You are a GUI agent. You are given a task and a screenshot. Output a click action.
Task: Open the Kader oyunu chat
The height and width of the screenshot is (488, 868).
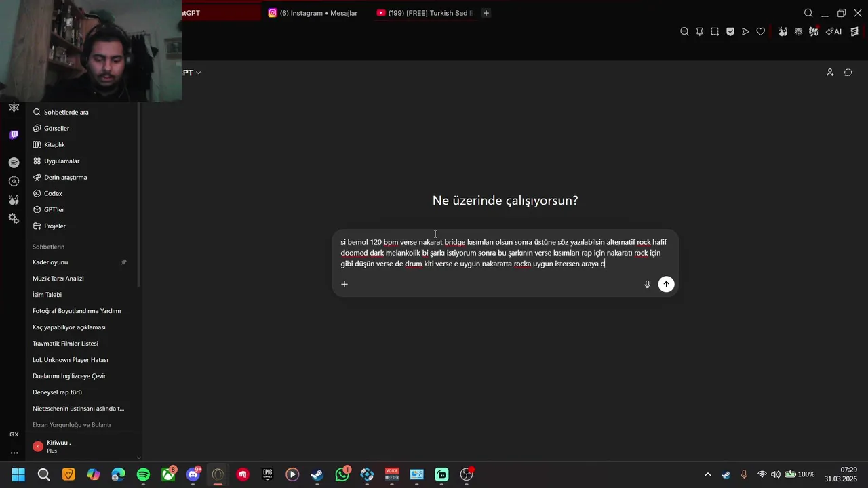83,262
